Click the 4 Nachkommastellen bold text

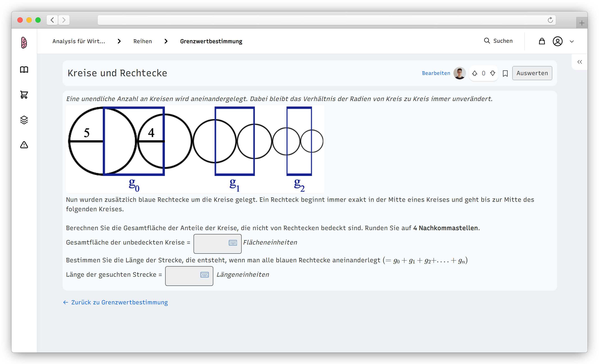[x=445, y=228]
